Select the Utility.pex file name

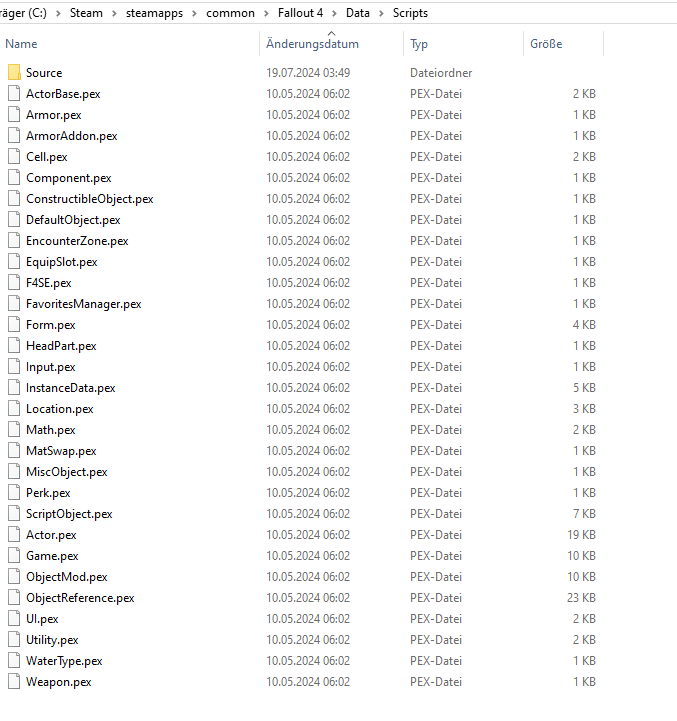[x=52, y=640]
